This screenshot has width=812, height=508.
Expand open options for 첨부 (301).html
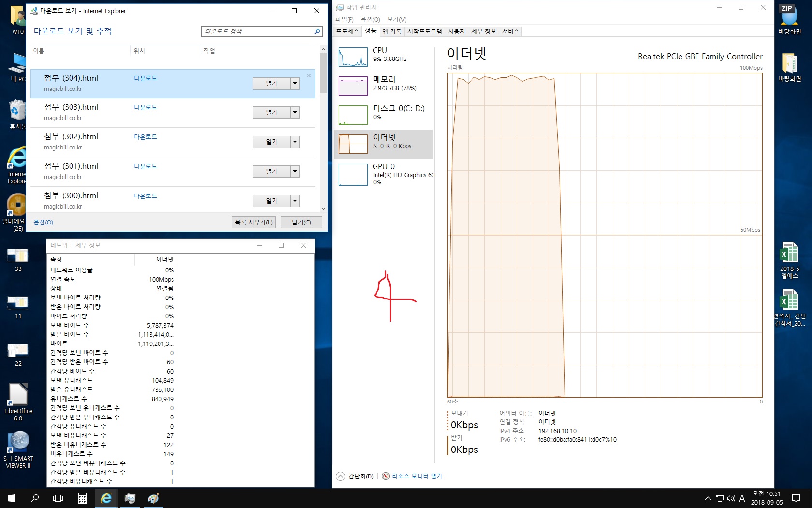295,171
